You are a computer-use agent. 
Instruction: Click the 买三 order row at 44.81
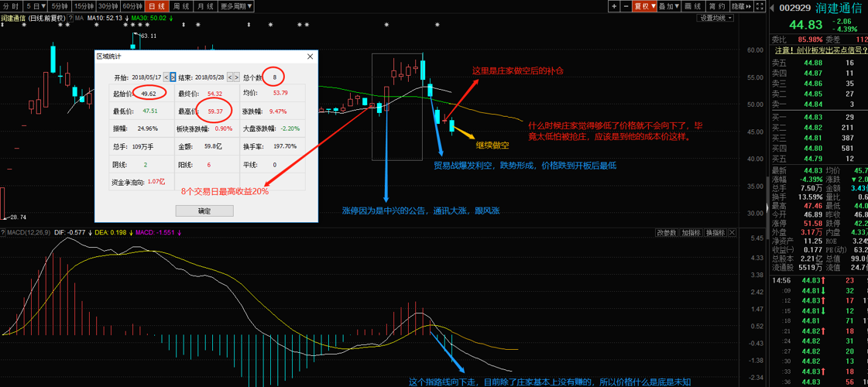coord(818,138)
